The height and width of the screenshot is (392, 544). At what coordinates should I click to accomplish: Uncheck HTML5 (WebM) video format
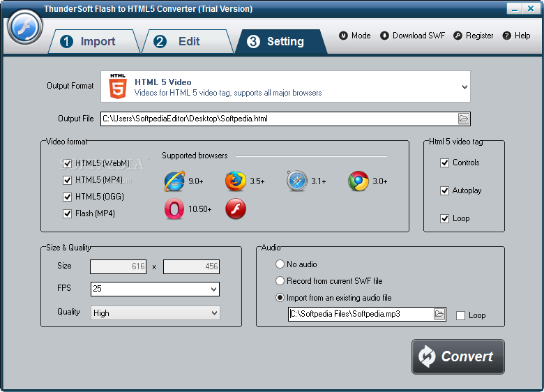pos(68,163)
